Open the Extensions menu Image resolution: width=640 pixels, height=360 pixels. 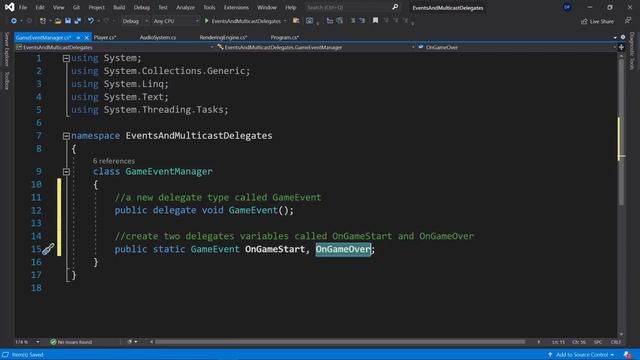(x=236, y=7)
